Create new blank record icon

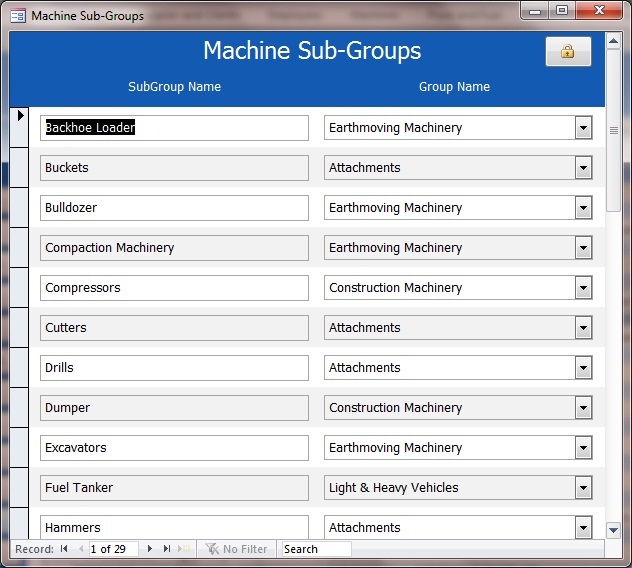point(184,549)
